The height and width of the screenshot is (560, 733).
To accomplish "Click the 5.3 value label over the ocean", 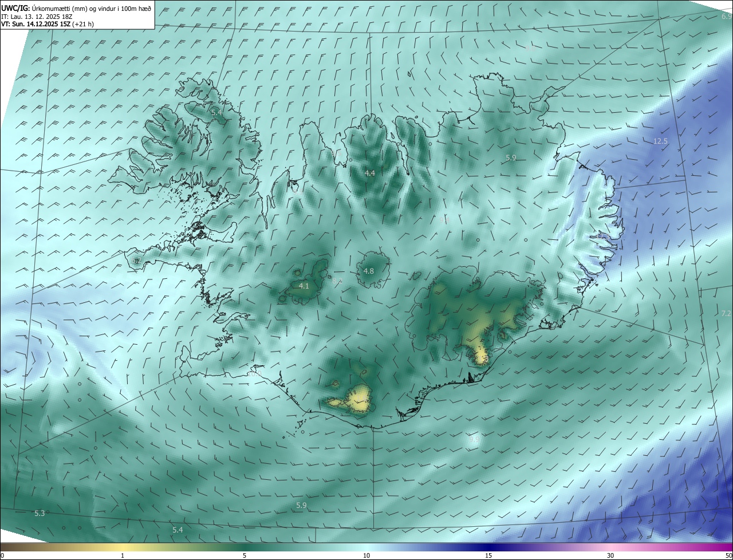I will [40, 514].
